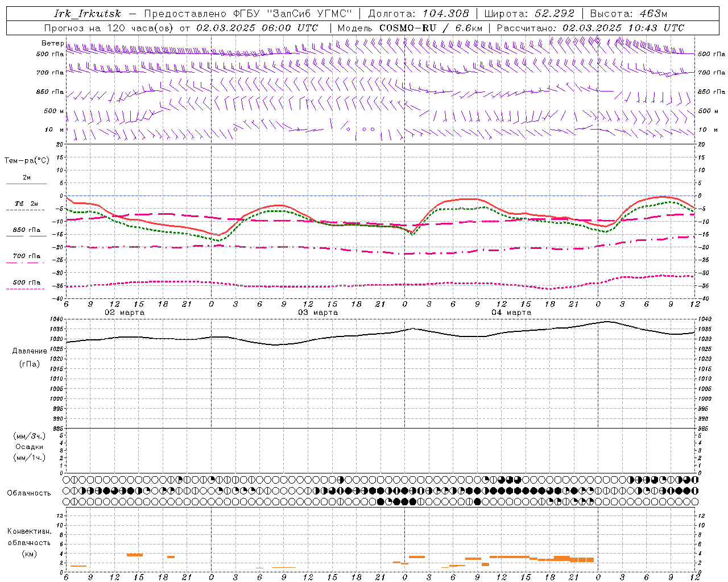Select the provider text ФГБУ "ЗапСиб УГМС"
The height and width of the screenshot is (582, 728).
click(293, 14)
